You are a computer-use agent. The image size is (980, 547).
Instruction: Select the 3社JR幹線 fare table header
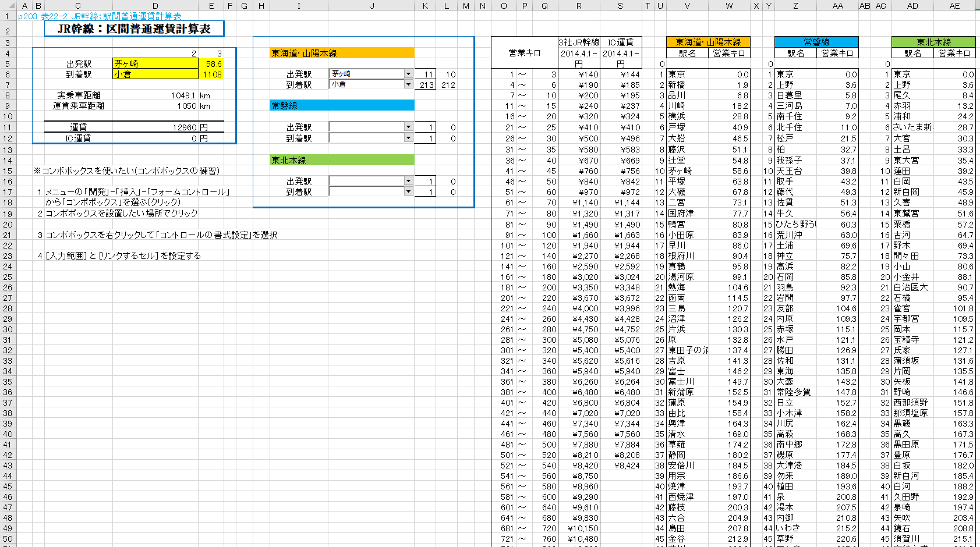point(579,42)
